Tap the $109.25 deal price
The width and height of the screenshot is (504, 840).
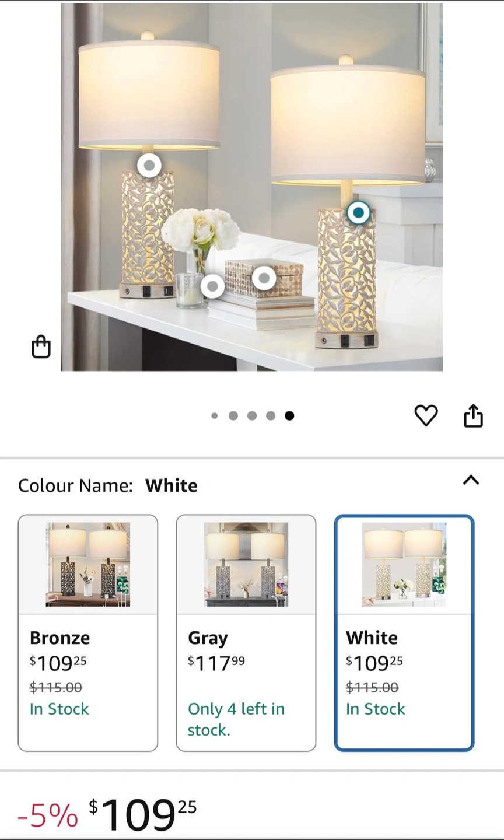(143, 815)
